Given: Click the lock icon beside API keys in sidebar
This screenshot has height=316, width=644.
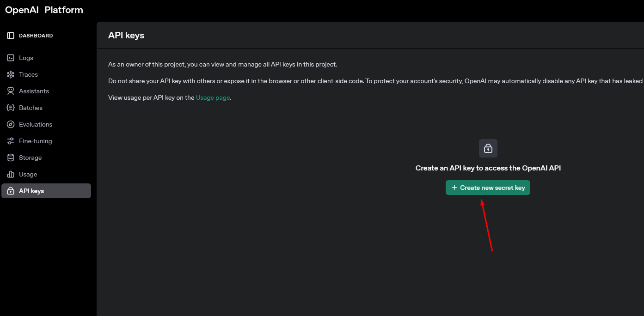Looking at the screenshot, I should (11, 191).
